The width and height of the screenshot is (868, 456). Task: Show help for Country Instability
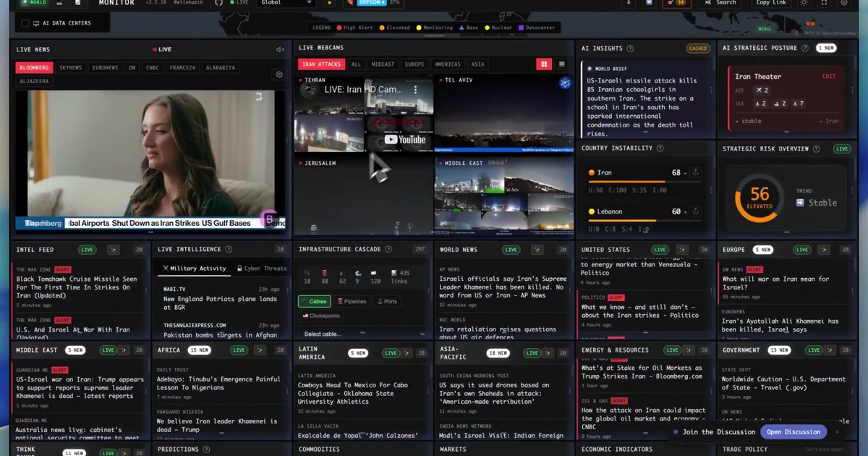click(660, 148)
